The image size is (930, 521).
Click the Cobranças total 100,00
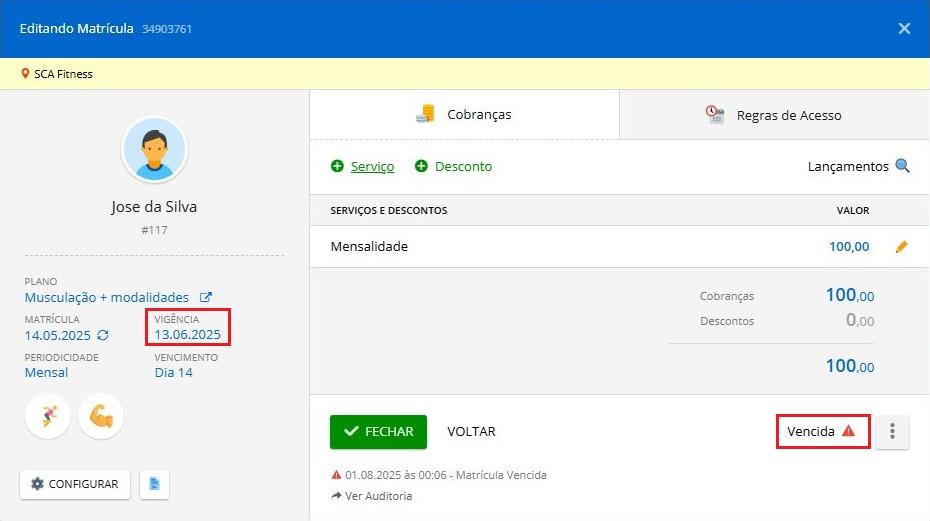pos(850,295)
